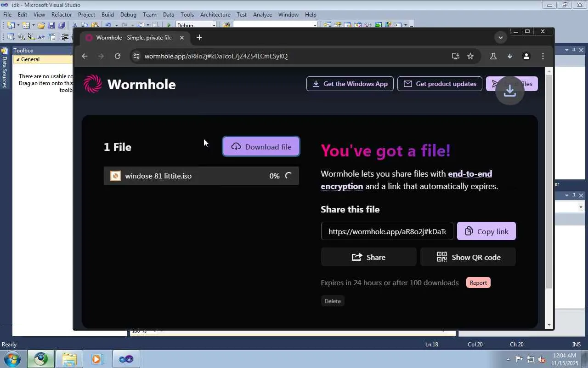Open the Build menu
The width and height of the screenshot is (588, 368).
(107, 15)
